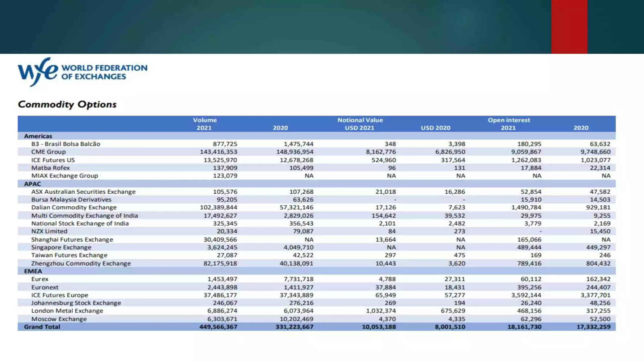Click the Euronext row label

(45, 287)
